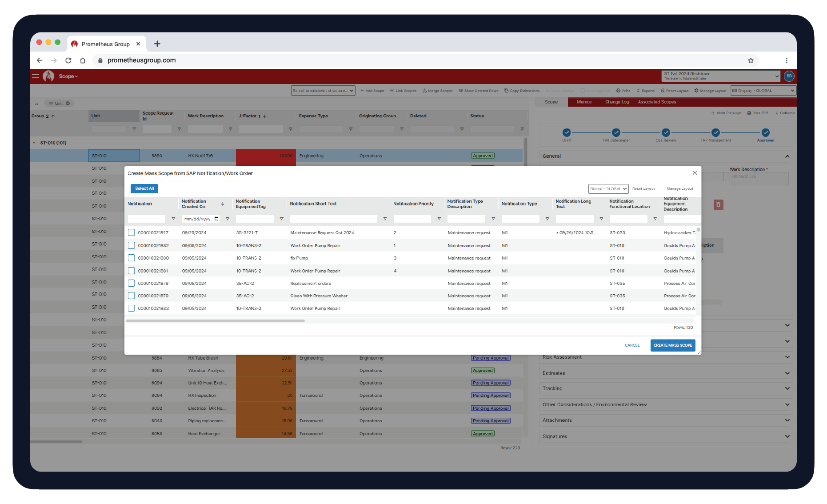Collapse the ST-010 group row

[x=34, y=143]
